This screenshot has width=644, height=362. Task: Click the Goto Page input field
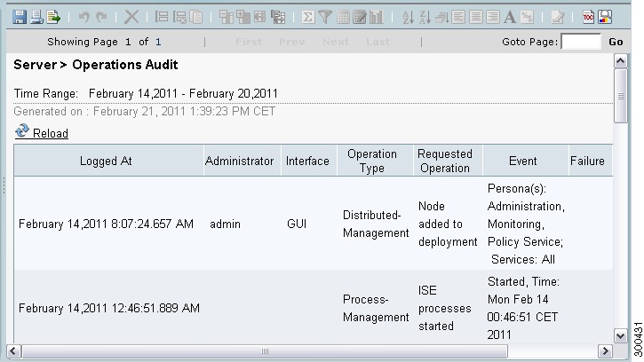tap(581, 42)
